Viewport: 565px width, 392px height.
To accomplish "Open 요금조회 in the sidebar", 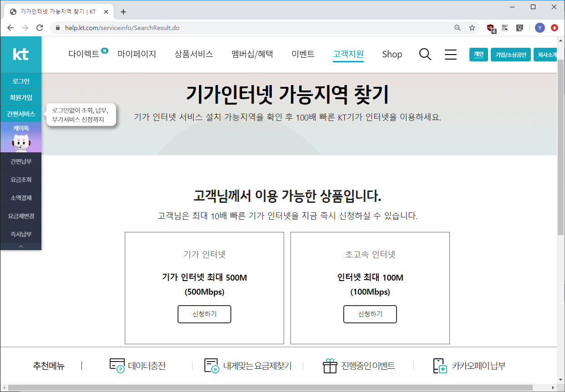I will coord(20,179).
